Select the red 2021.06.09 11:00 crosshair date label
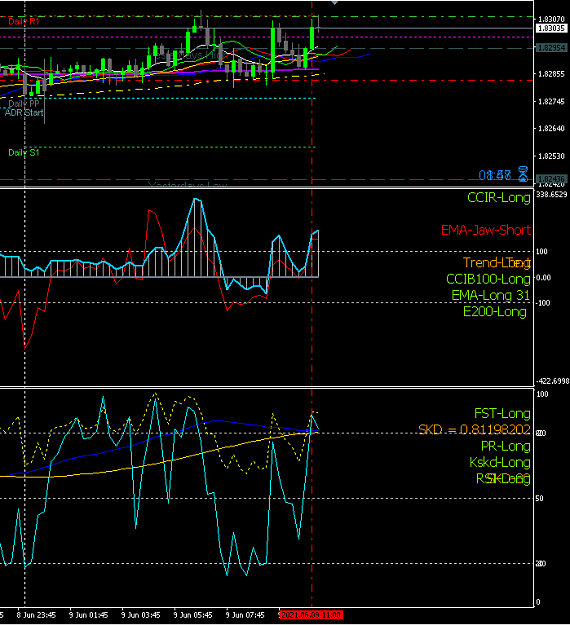Image resolution: width=570 pixels, height=625 pixels. point(311,615)
